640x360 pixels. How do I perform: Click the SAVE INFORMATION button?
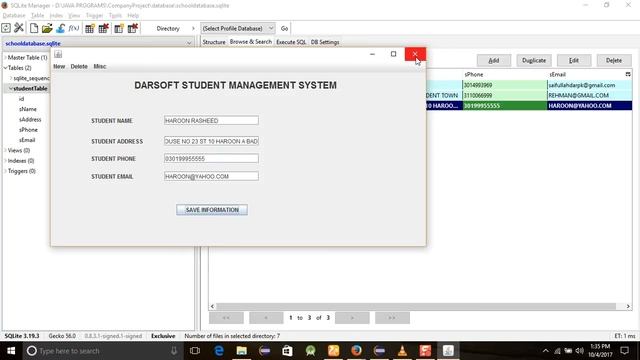tap(212, 210)
